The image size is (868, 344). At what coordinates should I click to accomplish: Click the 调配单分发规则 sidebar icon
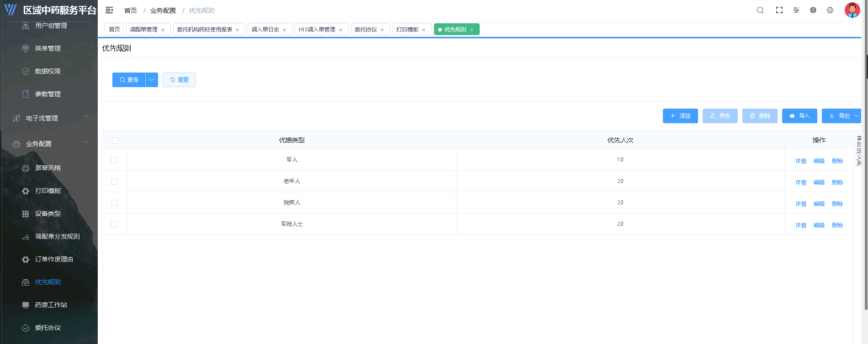pos(26,236)
